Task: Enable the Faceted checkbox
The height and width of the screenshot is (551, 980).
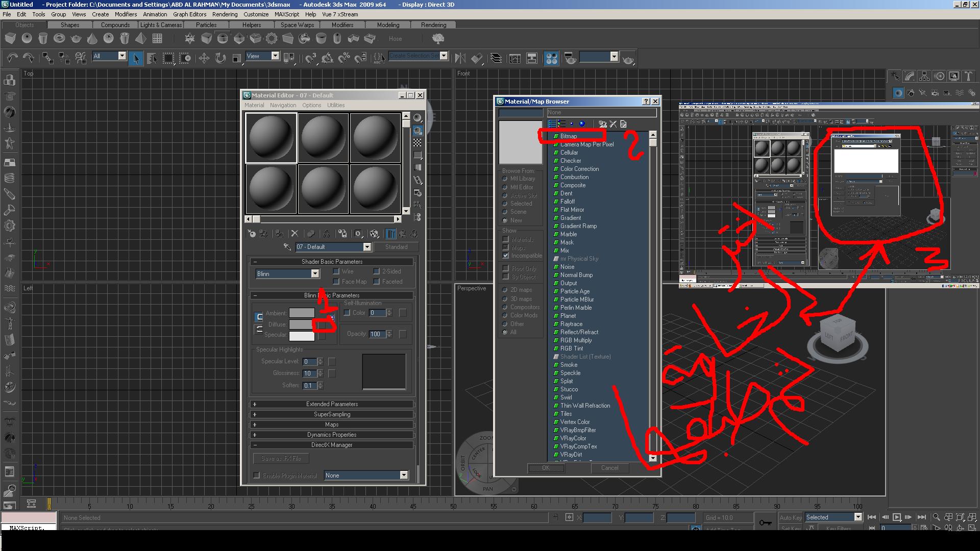Action: (376, 282)
